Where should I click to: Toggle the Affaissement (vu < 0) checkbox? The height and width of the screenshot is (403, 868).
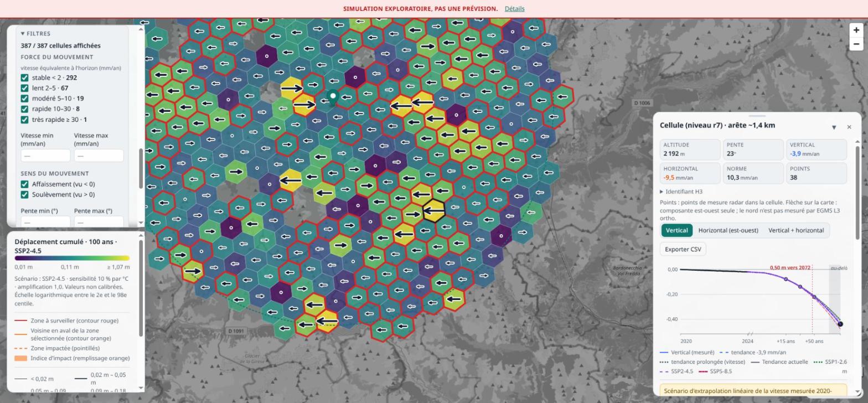click(x=24, y=184)
